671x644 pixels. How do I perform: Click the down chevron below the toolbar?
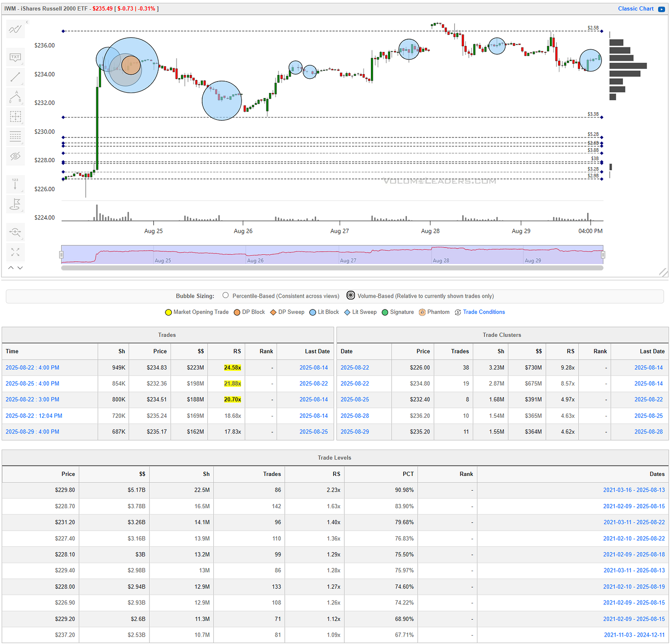20,268
